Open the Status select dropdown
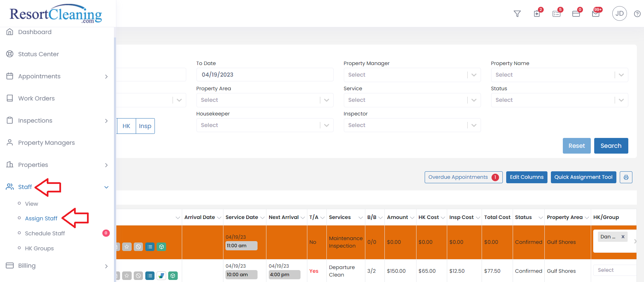Viewport: 644px width, 282px height. [559, 100]
